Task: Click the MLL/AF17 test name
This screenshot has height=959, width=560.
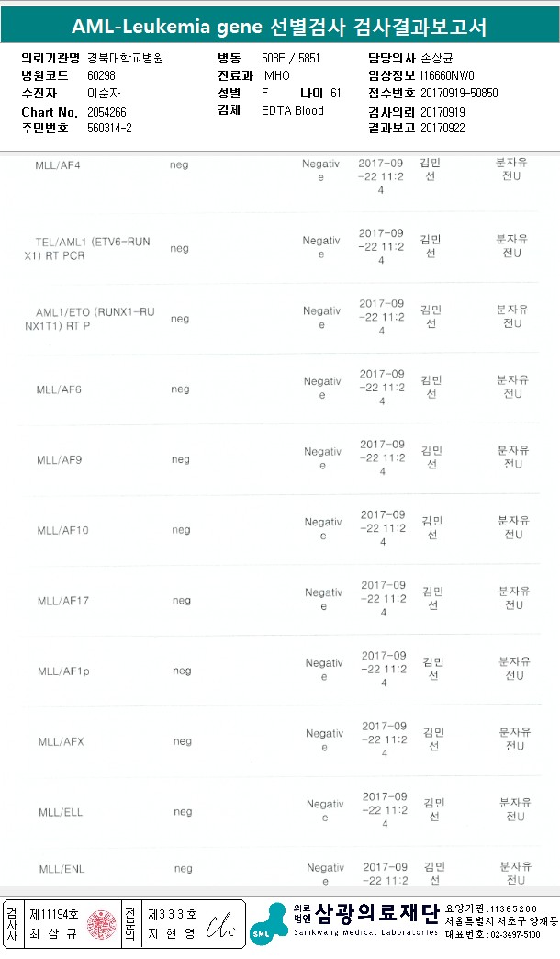Action: pos(62,601)
